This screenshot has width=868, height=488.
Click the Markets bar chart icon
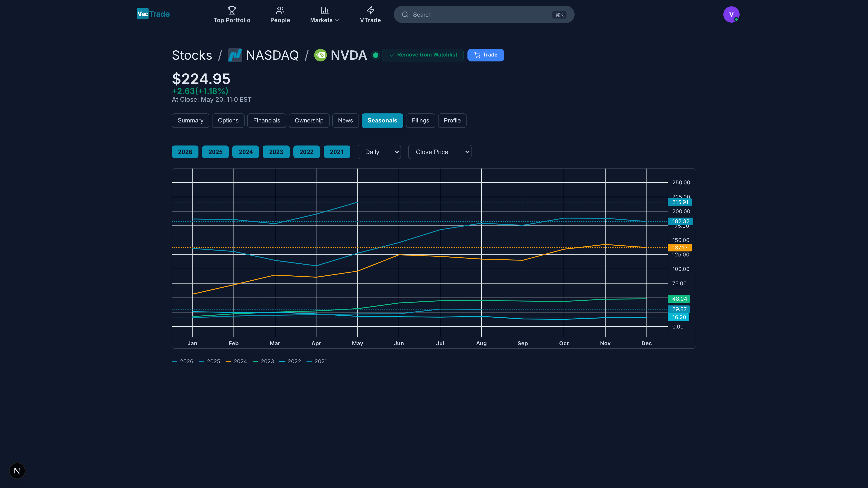click(325, 10)
